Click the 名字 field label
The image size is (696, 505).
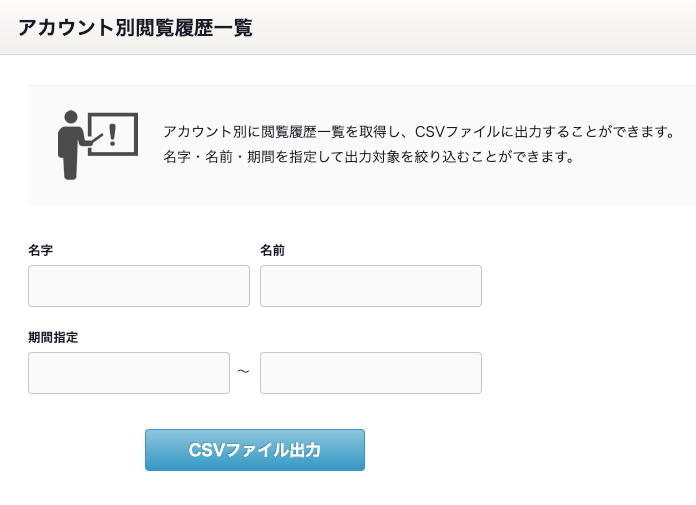point(40,250)
